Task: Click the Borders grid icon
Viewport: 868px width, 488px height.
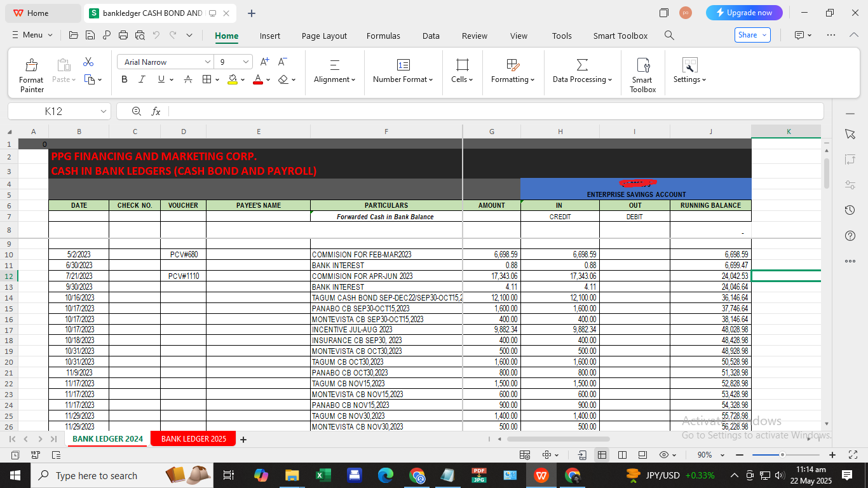Action: (207, 79)
